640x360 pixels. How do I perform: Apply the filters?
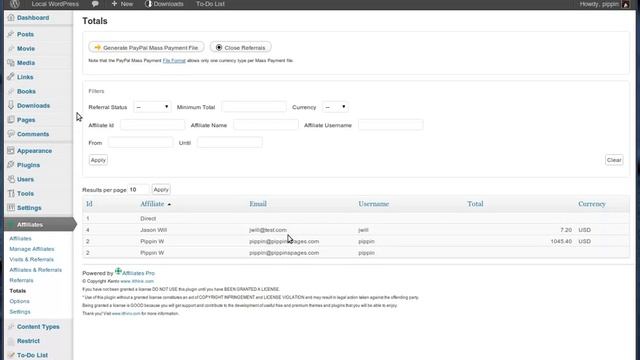[x=98, y=160]
